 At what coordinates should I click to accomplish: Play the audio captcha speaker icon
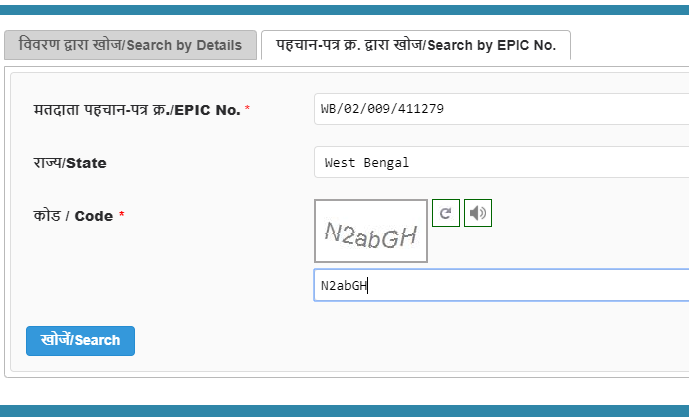[x=478, y=213]
